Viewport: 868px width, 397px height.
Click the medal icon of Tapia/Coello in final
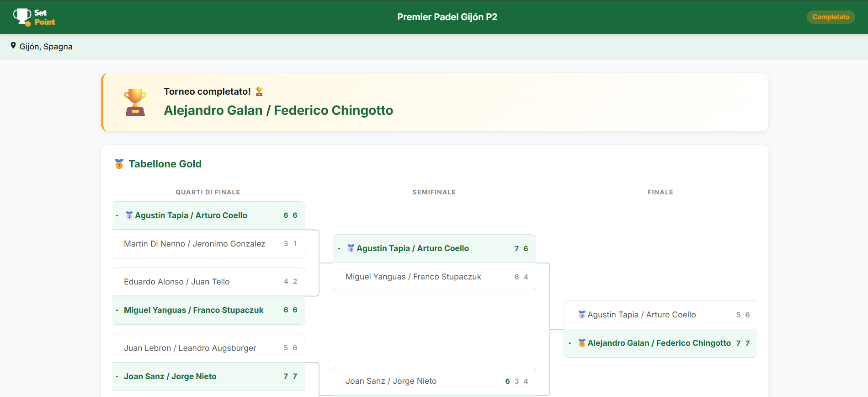click(x=582, y=314)
